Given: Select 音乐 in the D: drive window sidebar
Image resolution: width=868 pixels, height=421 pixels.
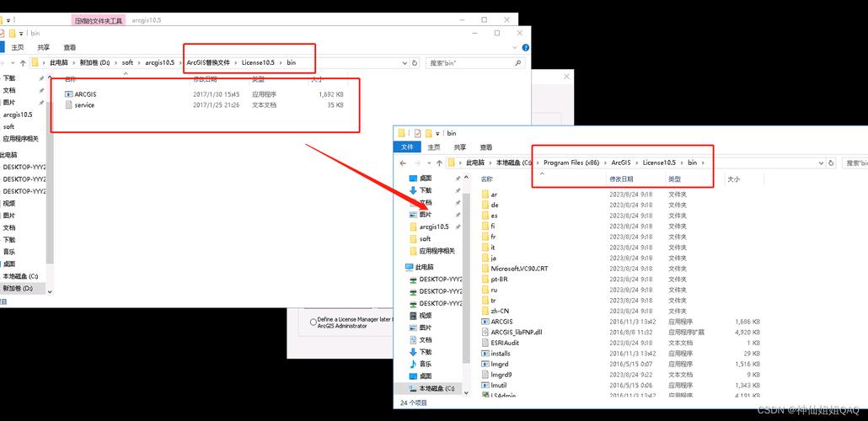Looking at the screenshot, I should (9, 252).
